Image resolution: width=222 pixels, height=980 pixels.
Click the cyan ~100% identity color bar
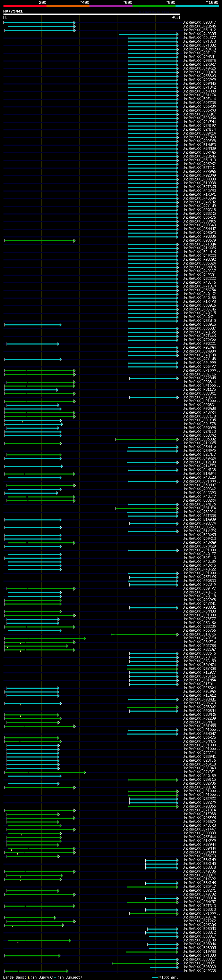coord(197,6)
